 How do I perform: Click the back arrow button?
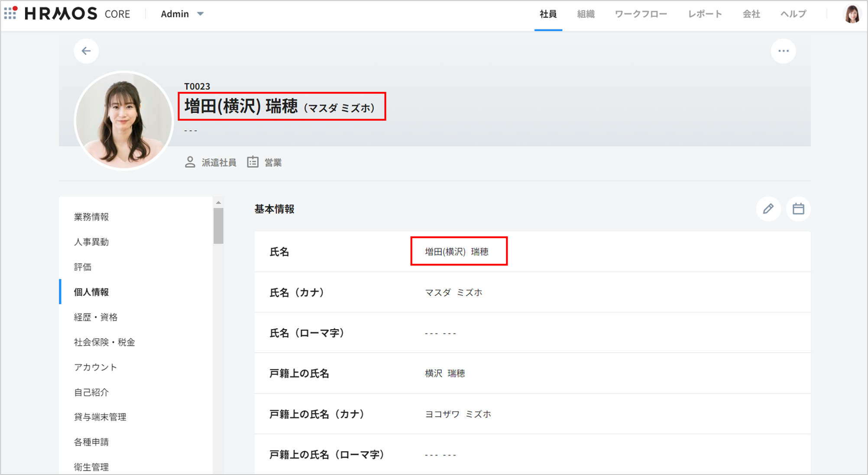[x=86, y=51]
